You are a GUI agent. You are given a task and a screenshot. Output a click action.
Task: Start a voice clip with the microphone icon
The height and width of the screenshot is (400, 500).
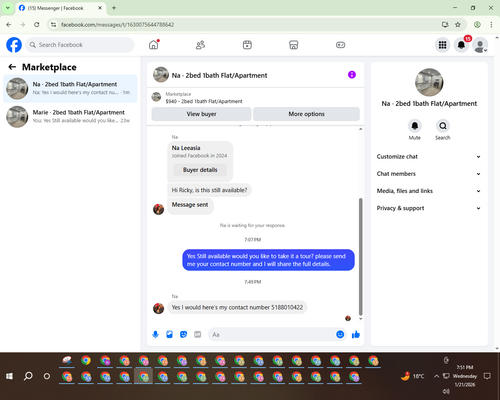[x=155, y=334]
